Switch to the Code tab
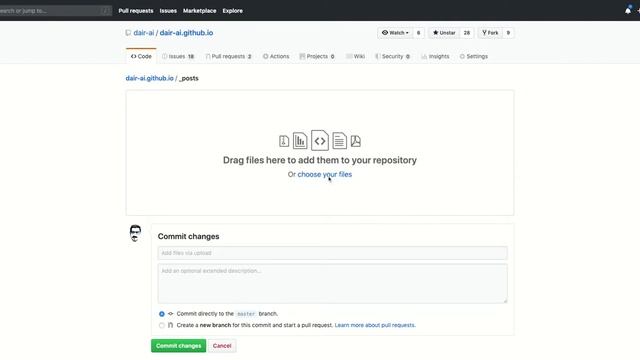 (141, 56)
